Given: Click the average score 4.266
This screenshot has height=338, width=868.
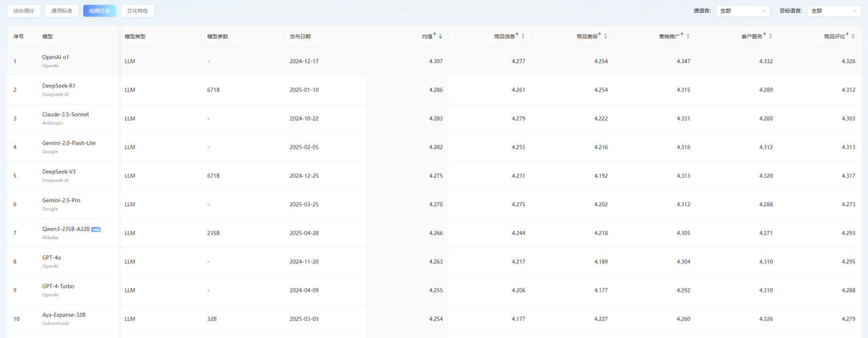Looking at the screenshot, I should click(x=436, y=233).
